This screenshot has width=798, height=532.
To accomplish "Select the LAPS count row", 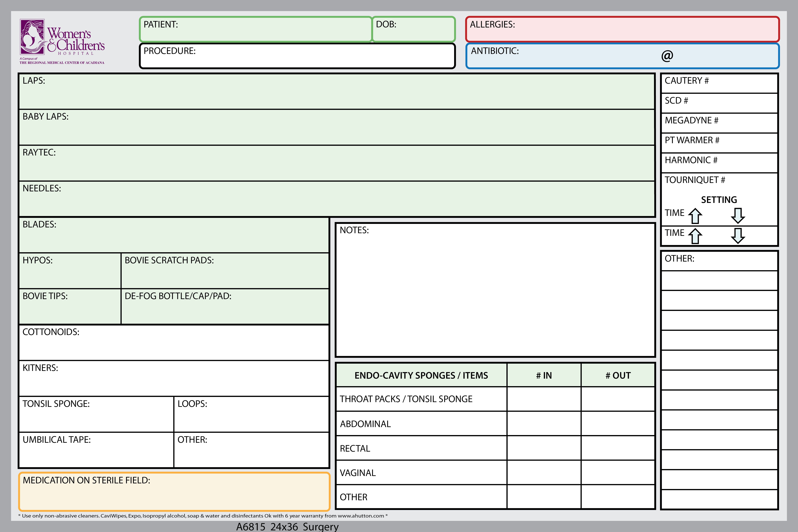I will click(337, 92).
